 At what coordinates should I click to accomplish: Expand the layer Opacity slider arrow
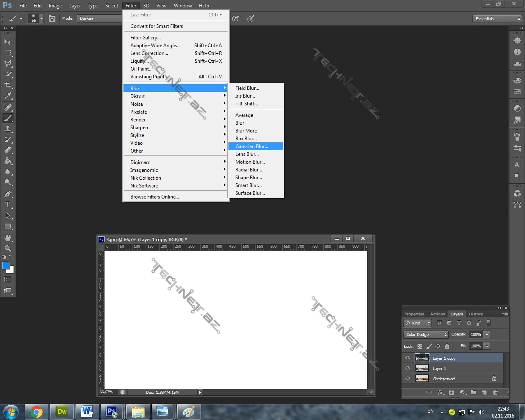coord(487,335)
